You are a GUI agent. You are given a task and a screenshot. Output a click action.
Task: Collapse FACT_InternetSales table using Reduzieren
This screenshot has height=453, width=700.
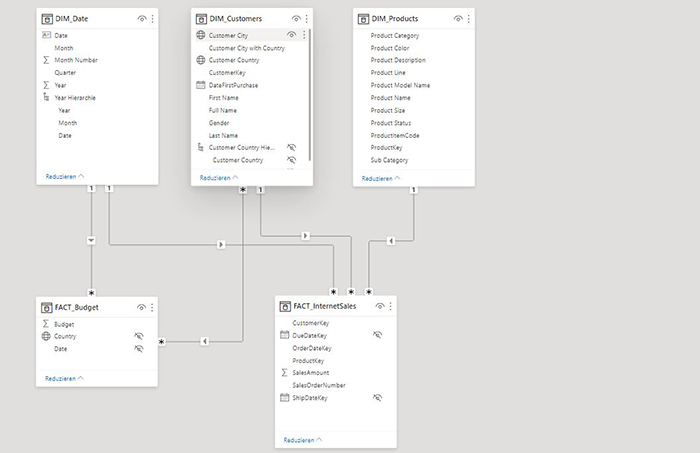pos(303,439)
